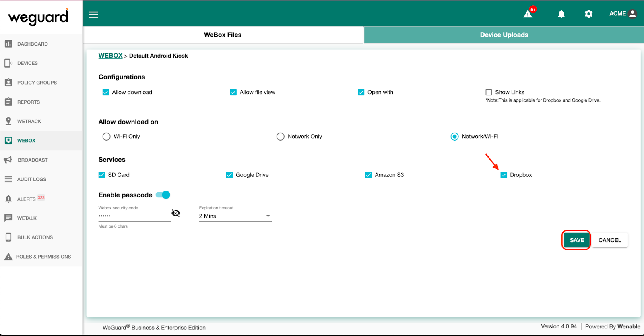Open Broadcast from the sidebar
644x336 pixels.
pos(41,160)
